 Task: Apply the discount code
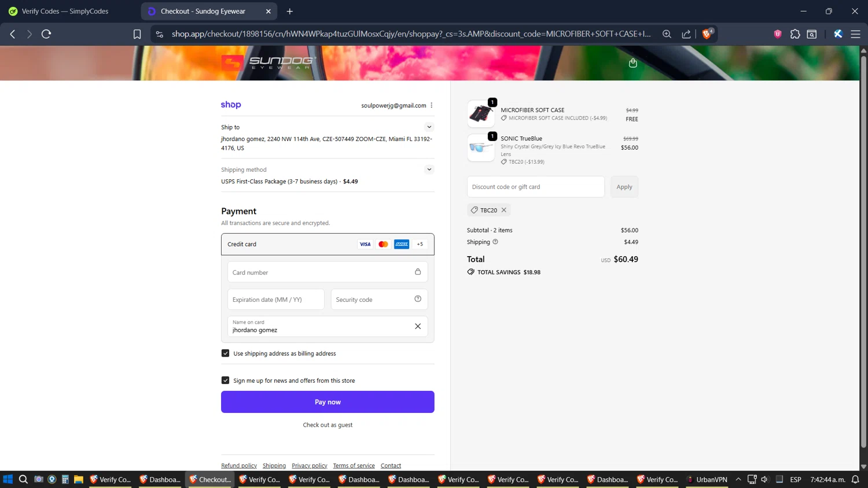(x=624, y=187)
